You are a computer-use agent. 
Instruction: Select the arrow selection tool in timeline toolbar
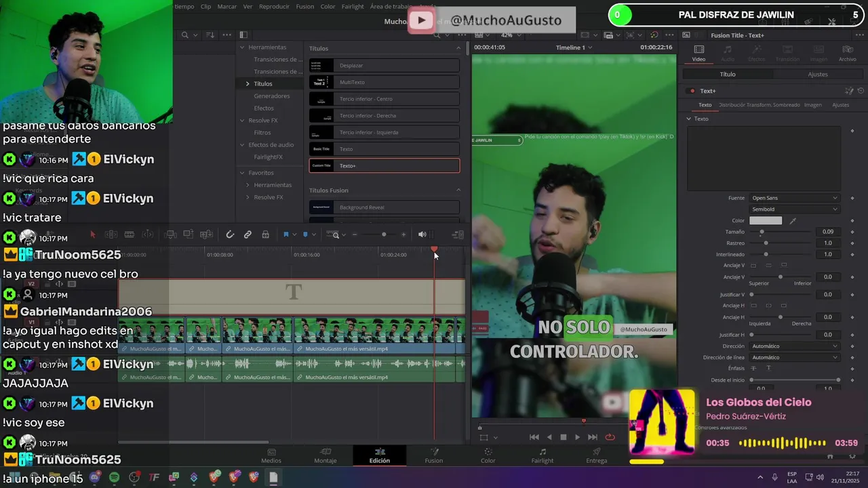coord(93,235)
